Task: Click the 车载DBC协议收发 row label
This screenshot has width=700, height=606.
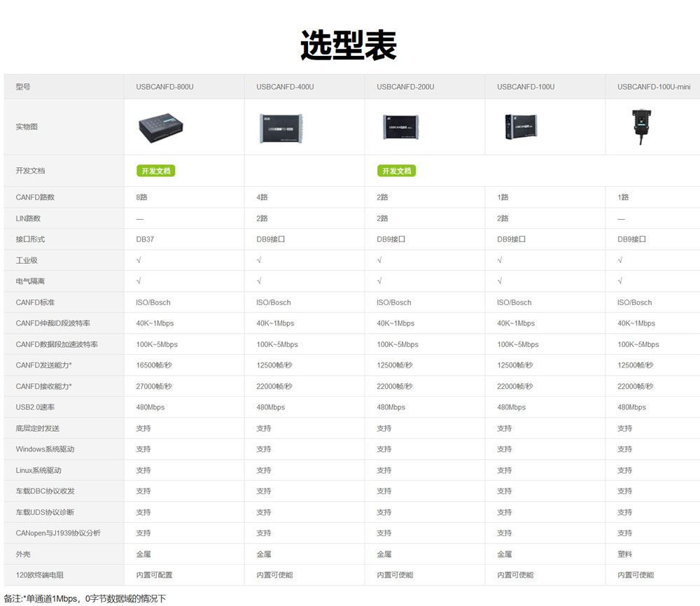Action: (45, 491)
